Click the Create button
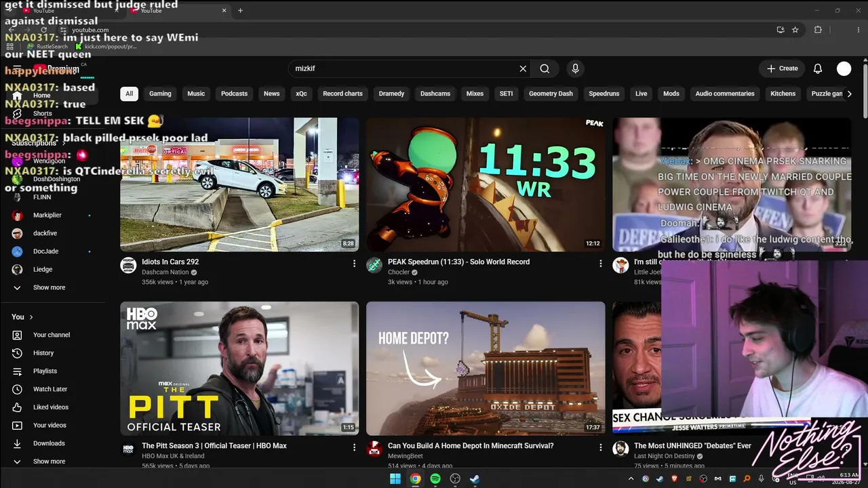868x488 pixels. coord(783,68)
